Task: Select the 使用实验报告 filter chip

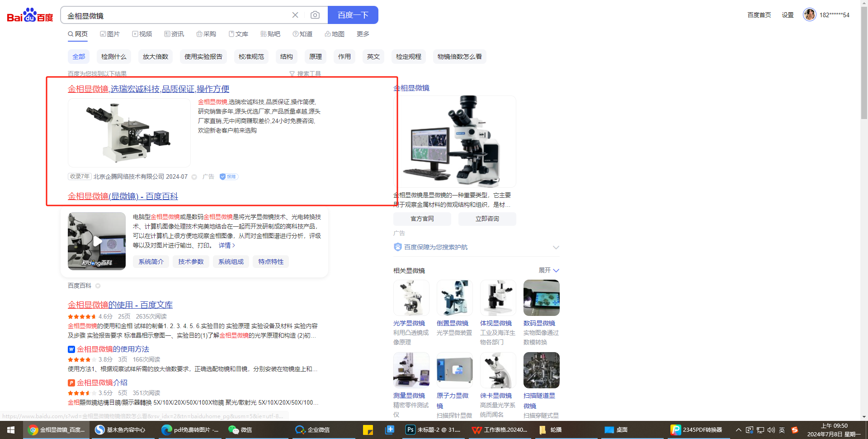Action: tap(203, 57)
